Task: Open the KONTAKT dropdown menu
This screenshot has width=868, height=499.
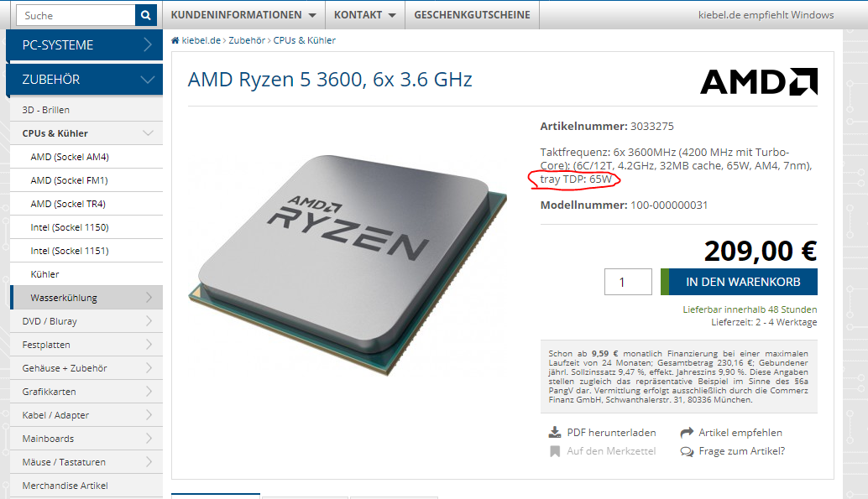Action: pyautogui.click(x=365, y=15)
